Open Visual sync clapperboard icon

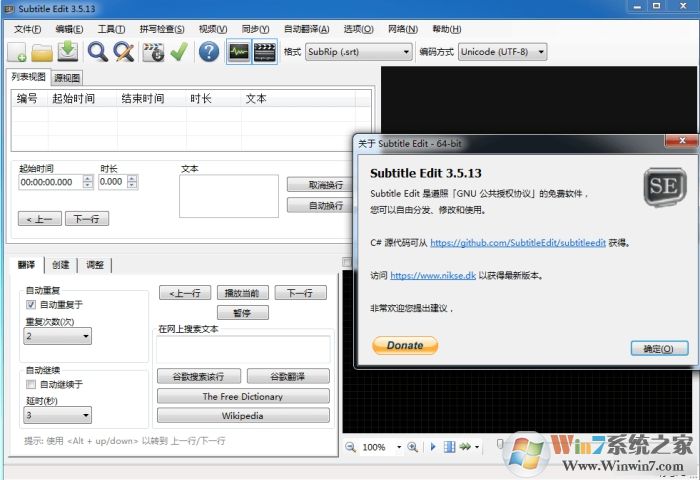153,51
